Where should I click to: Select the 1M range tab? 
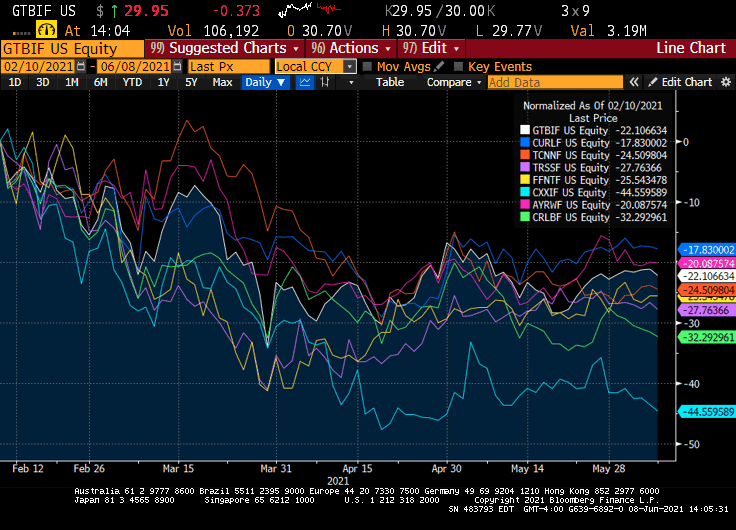pyautogui.click(x=71, y=82)
